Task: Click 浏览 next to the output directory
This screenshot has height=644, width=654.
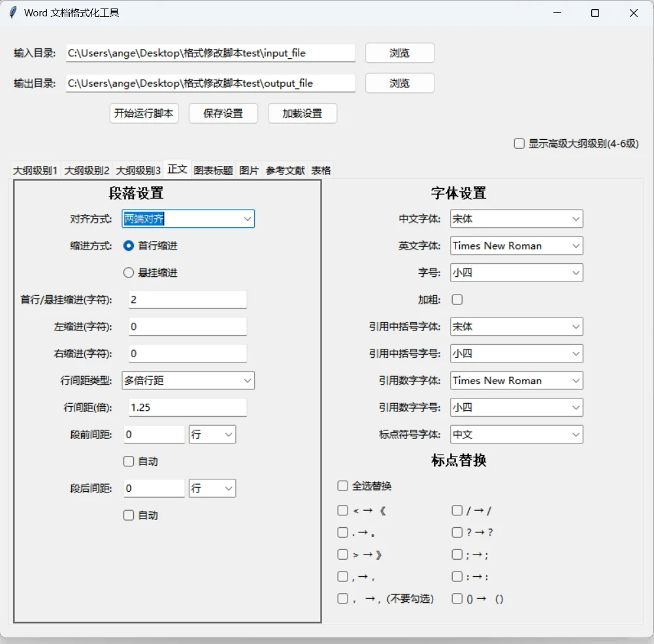Action: 399,83
